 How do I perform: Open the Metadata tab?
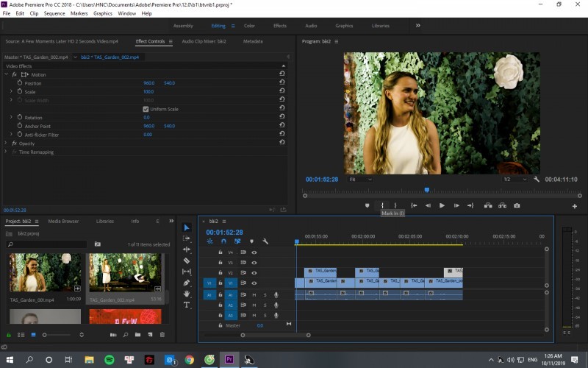(253, 41)
